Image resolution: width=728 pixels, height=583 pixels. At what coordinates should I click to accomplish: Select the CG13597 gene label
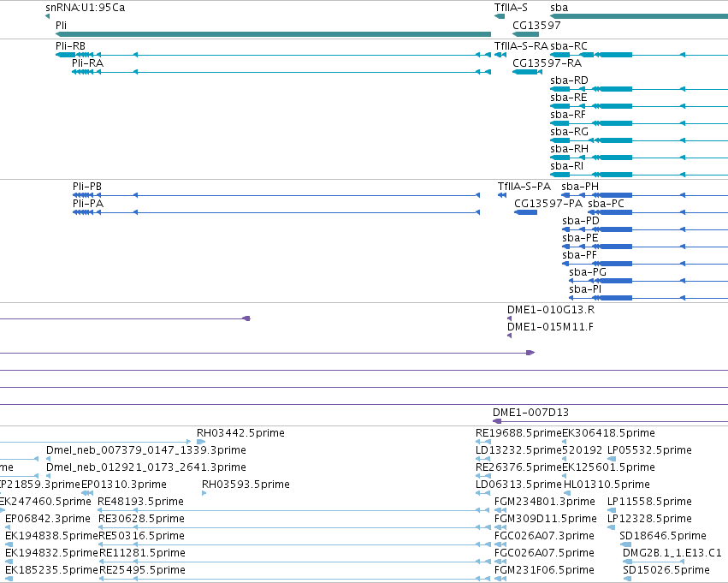click(x=536, y=26)
